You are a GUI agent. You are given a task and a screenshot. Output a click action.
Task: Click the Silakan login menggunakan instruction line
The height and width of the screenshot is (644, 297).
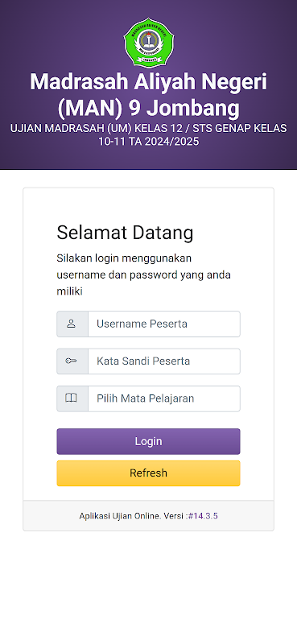[124, 258]
